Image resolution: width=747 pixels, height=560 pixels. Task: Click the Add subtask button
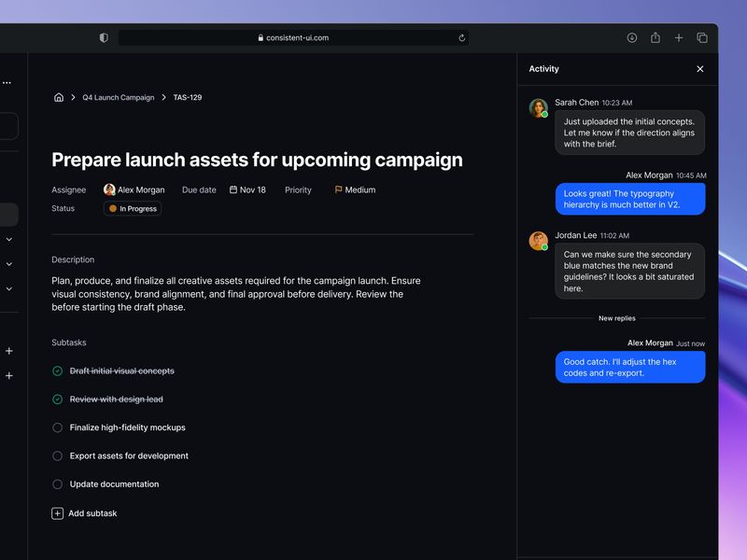[85, 513]
